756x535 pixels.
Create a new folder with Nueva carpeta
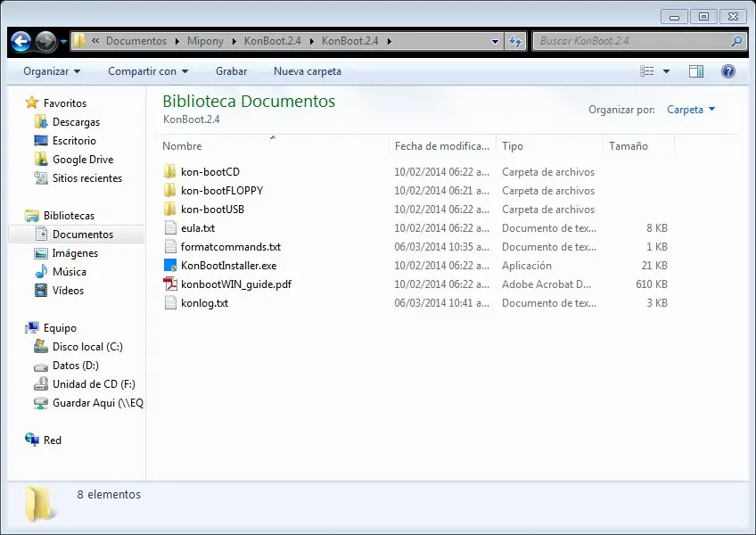[307, 71]
